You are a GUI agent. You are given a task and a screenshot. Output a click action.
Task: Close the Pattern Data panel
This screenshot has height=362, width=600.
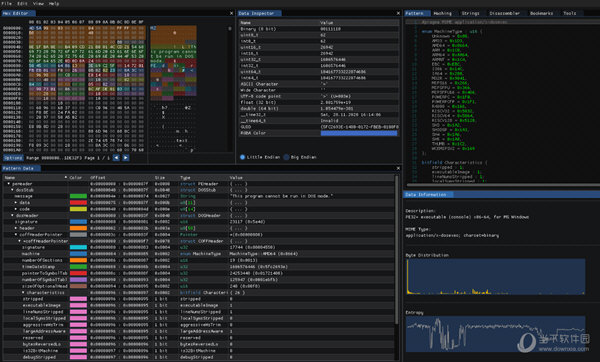point(398,168)
